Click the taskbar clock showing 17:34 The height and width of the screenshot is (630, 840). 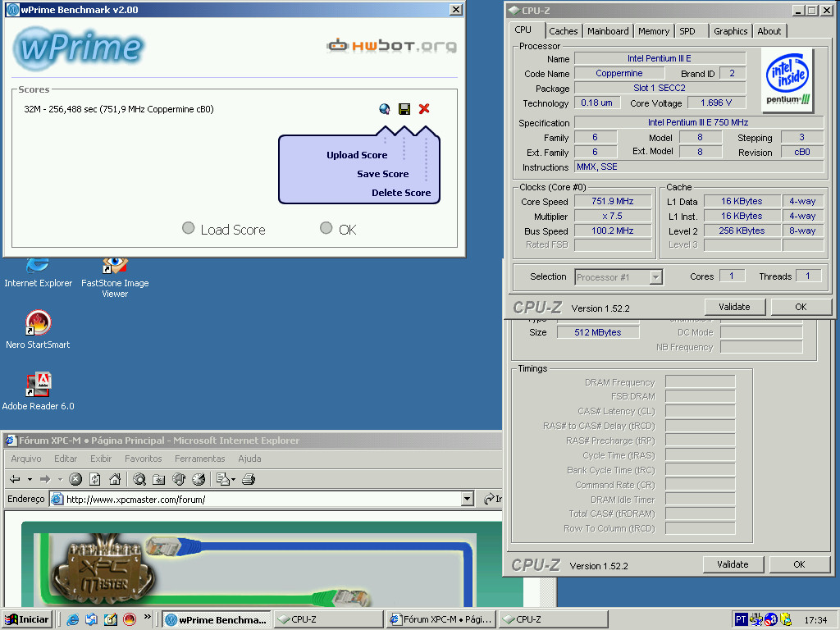coord(815,620)
